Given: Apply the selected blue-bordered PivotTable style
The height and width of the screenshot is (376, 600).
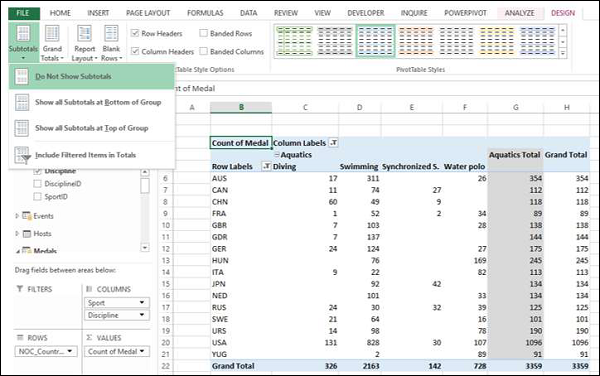Looking at the screenshot, I should click(375, 41).
